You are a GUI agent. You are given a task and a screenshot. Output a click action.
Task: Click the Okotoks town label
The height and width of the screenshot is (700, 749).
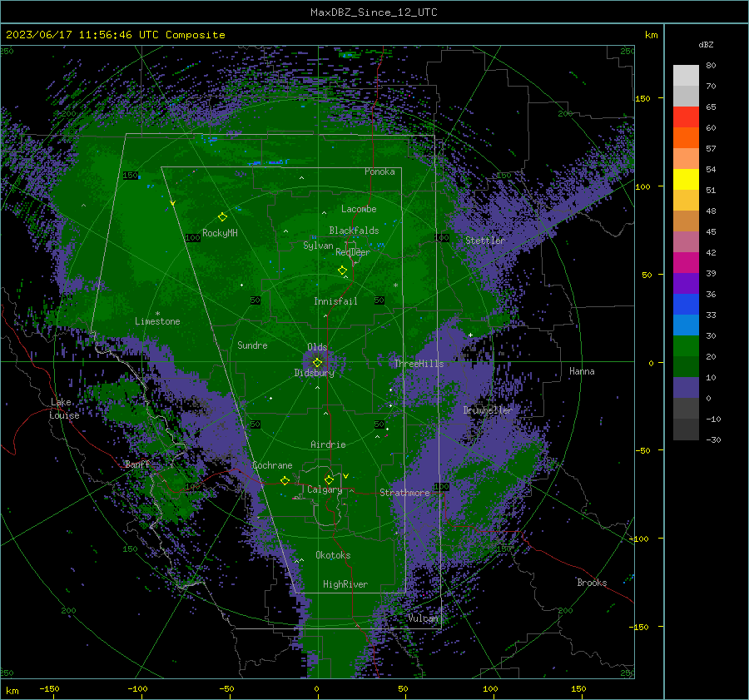(333, 555)
